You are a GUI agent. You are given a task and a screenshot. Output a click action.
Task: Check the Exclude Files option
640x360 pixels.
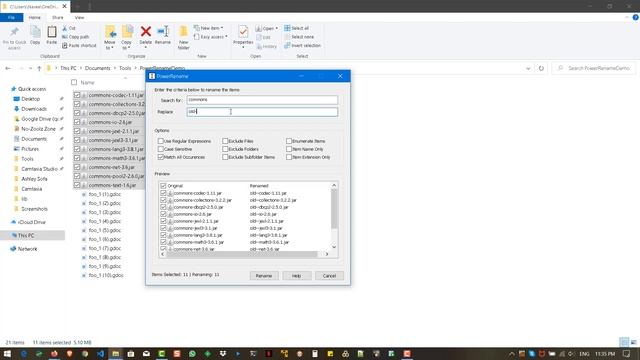point(225,141)
